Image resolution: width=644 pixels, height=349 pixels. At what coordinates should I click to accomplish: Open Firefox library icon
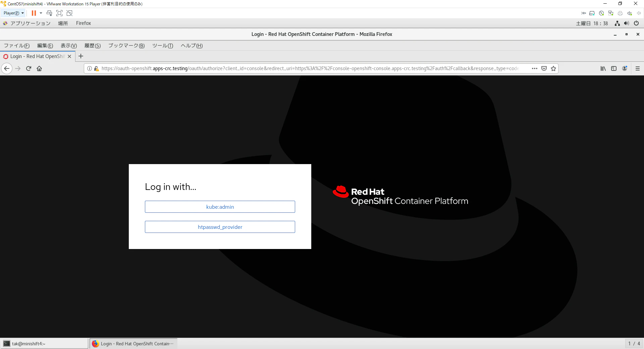(603, 68)
